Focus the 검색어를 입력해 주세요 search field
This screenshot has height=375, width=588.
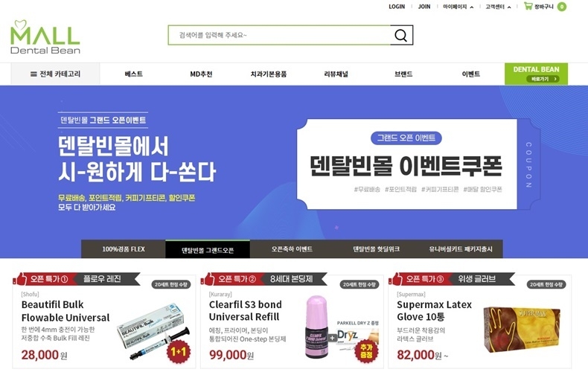pyautogui.click(x=279, y=35)
